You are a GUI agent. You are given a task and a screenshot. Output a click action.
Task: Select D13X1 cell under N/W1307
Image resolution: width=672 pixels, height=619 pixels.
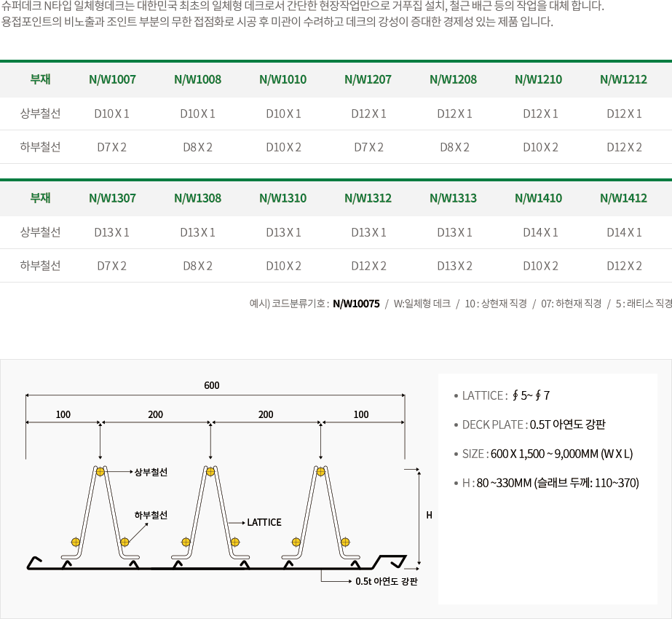(x=112, y=232)
